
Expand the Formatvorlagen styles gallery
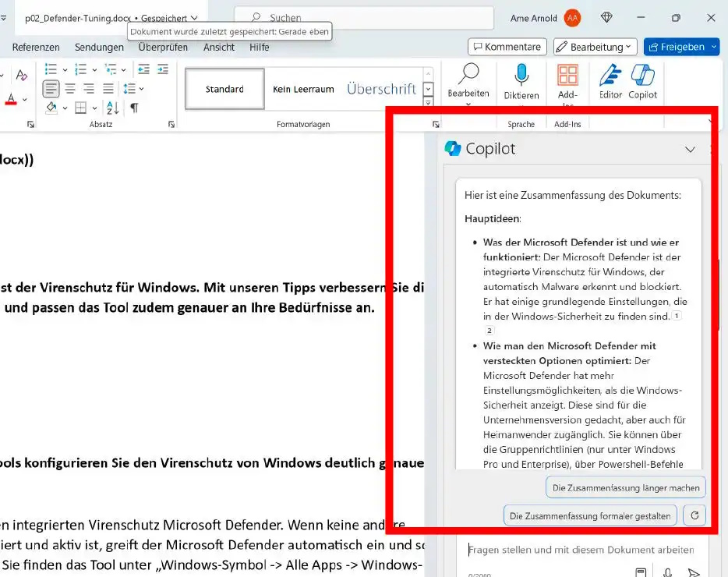(428, 102)
